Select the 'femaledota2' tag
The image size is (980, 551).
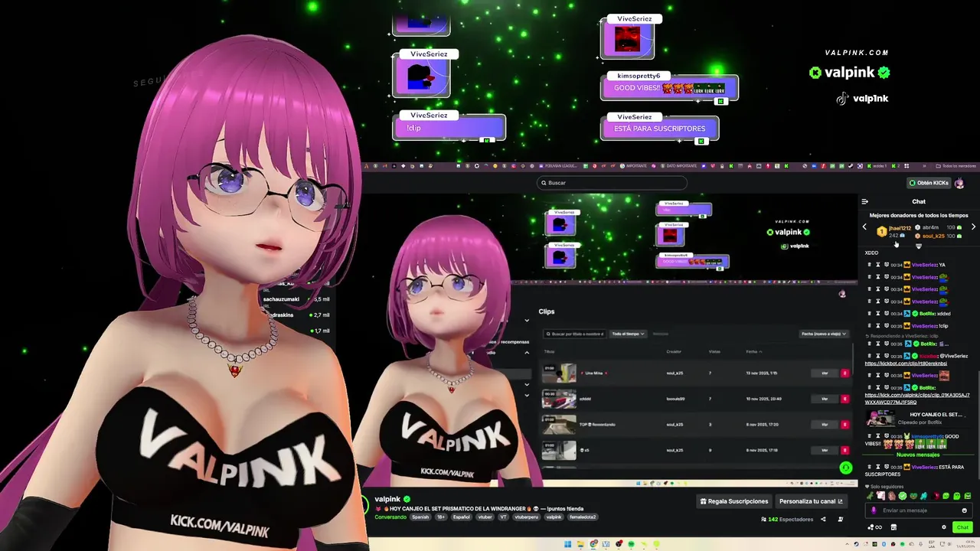(x=583, y=517)
